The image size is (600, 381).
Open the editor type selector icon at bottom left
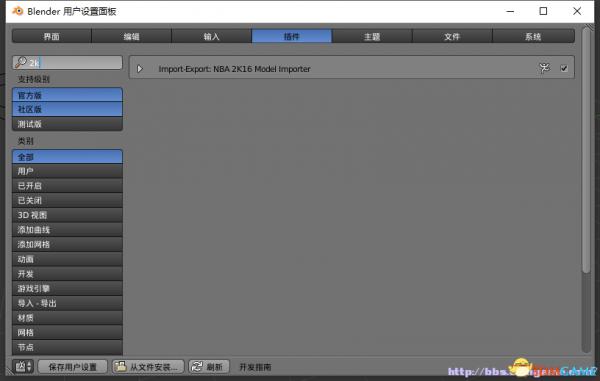coord(24,366)
